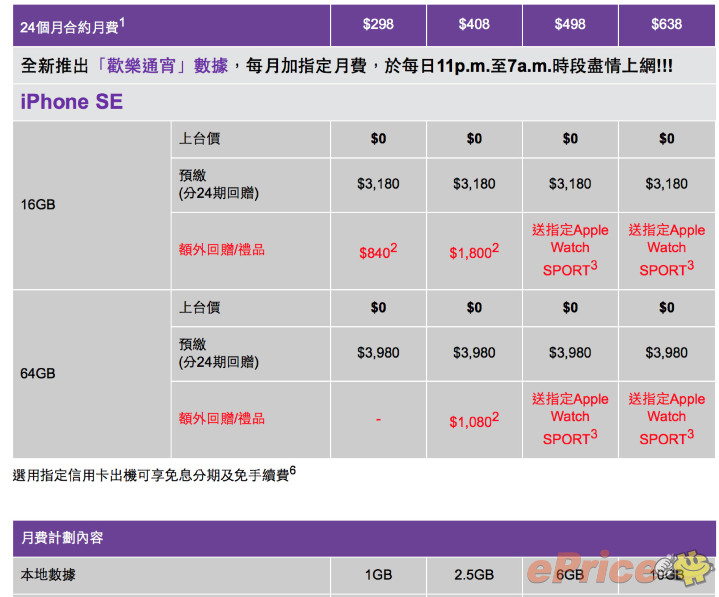This screenshot has height=597, width=719.
Task: Click $3,980 prepayment under the $298 plan
Action: point(378,353)
